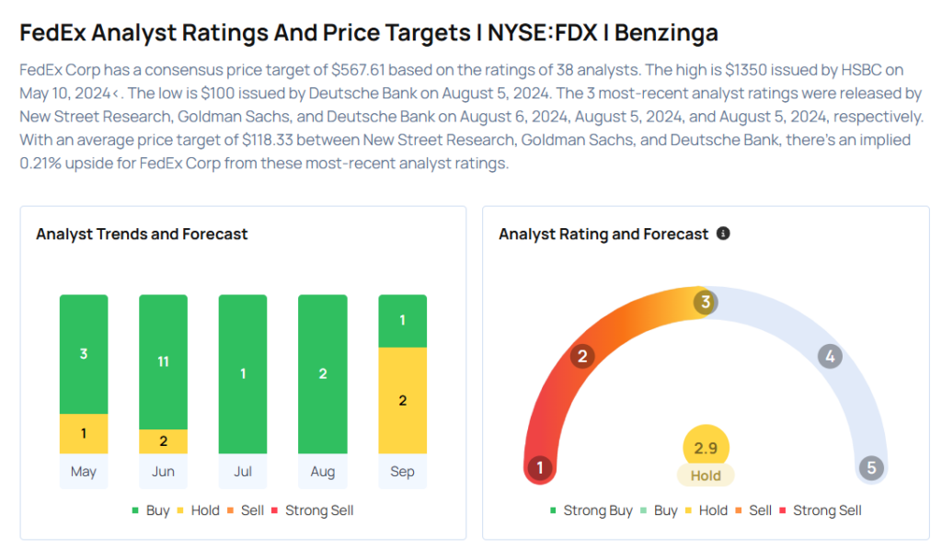The width and height of the screenshot is (942, 560).
Task: Click the Sell legend swatch in Analyst Trends chart
Action: 232,510
